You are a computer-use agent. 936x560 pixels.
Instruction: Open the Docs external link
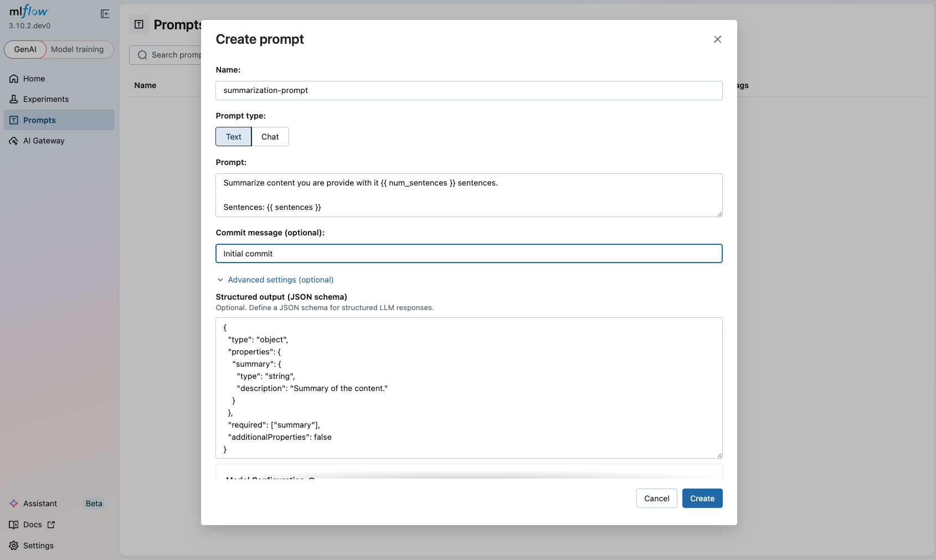(x=52, y=525)
